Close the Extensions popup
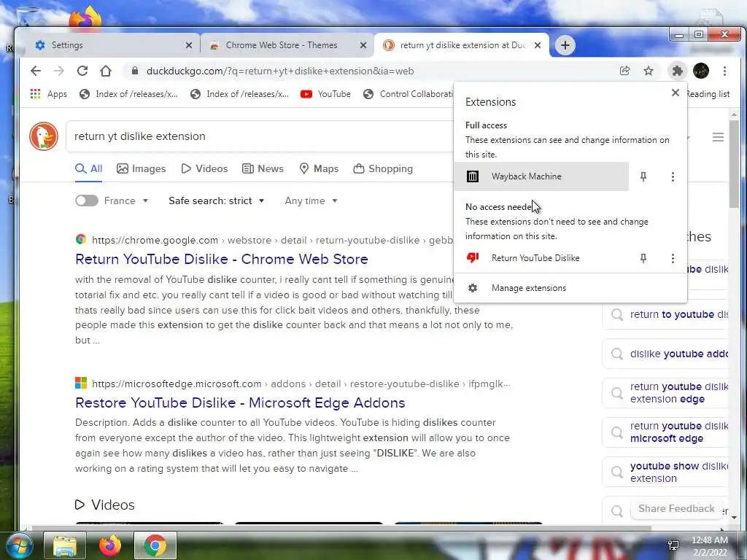 point(675,93)
